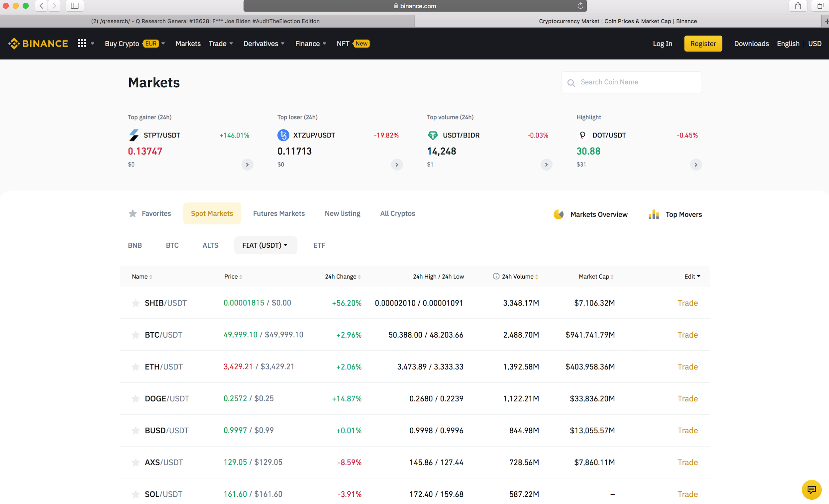Screen dimensions: 829x504
Task: Open Markets in the navigation bar
Action: 188,44
